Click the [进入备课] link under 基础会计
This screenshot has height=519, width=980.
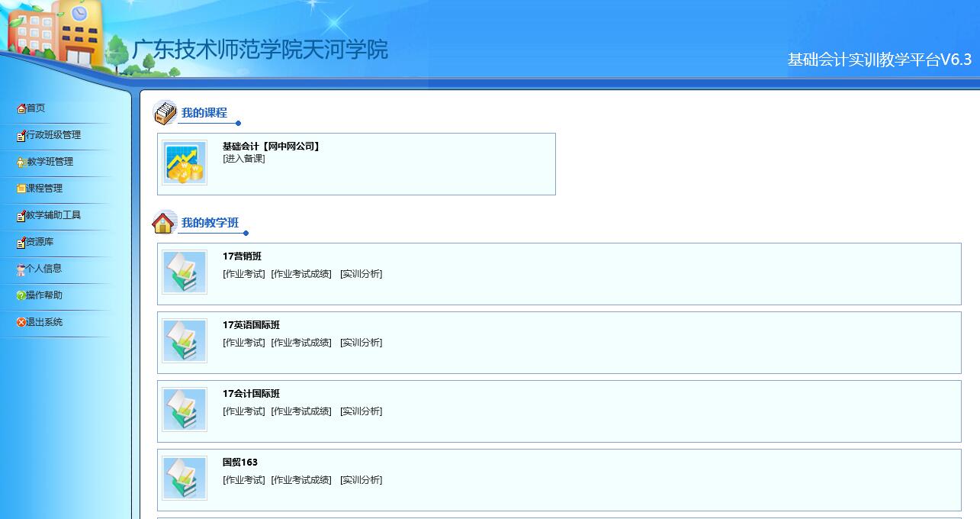[x=244, y=159]
